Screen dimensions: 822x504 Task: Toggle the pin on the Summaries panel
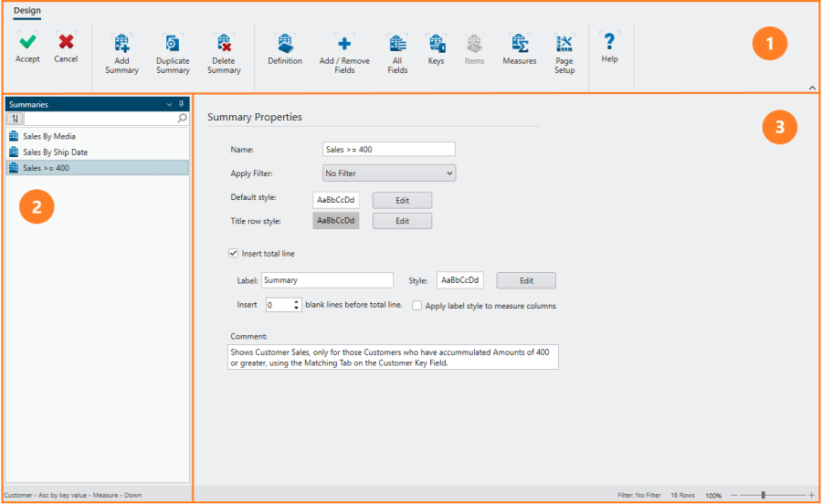181,104
